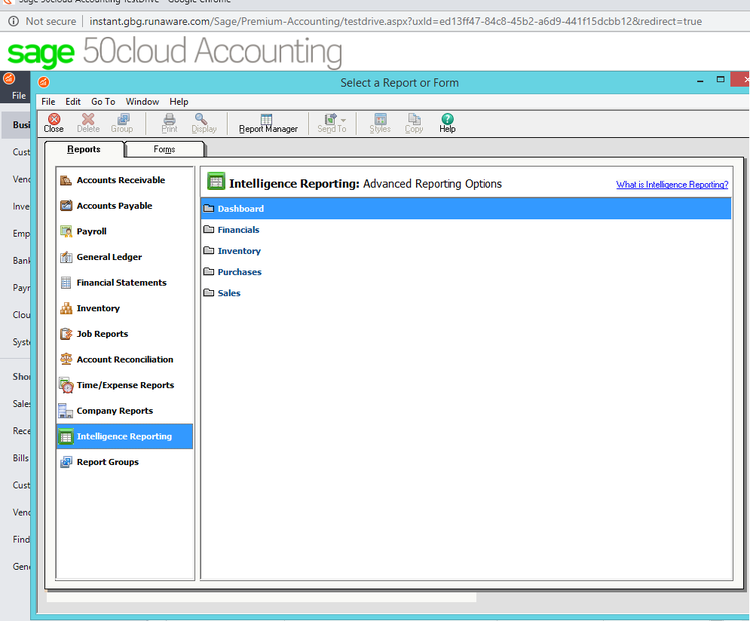Click the Accounts Payable icon
The height and width of the screenshot is (621, 750).
pos(66,206)
